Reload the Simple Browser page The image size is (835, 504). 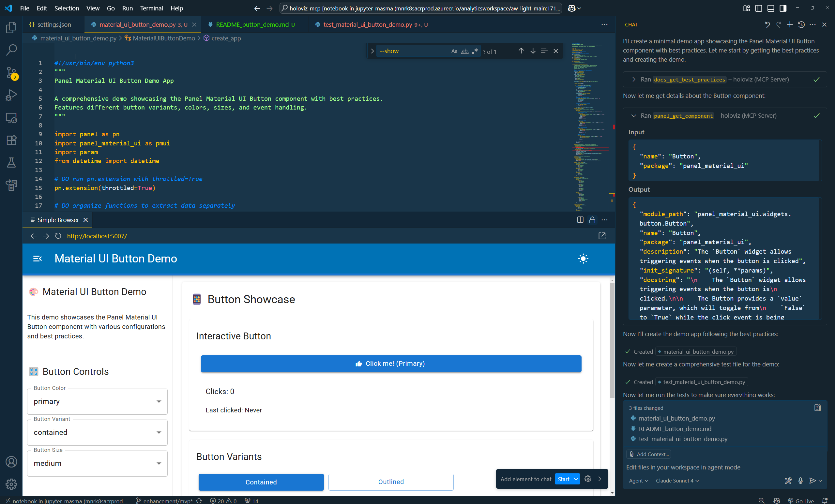coord(58,236)
